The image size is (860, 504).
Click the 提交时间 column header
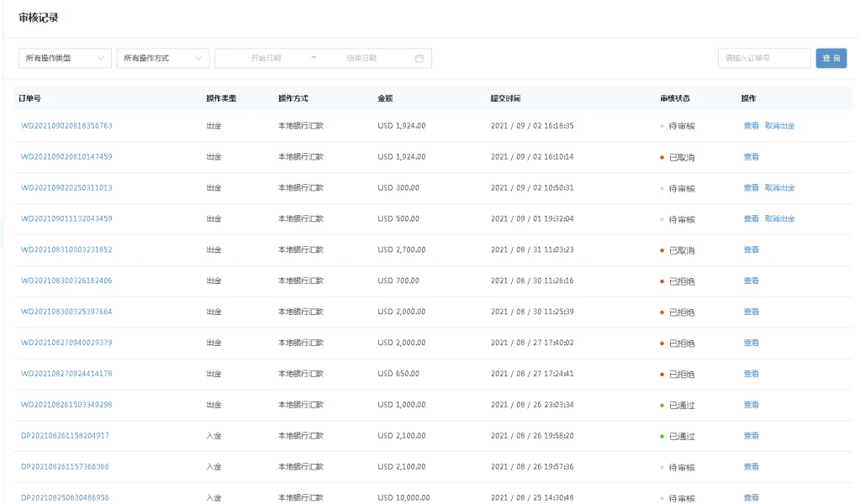click(x=505, y=98)
